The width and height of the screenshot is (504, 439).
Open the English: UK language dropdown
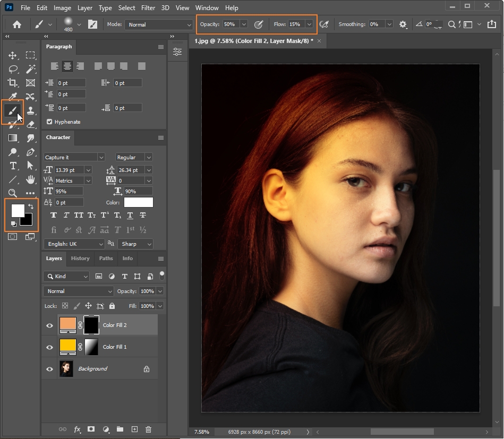click(74, 244)
